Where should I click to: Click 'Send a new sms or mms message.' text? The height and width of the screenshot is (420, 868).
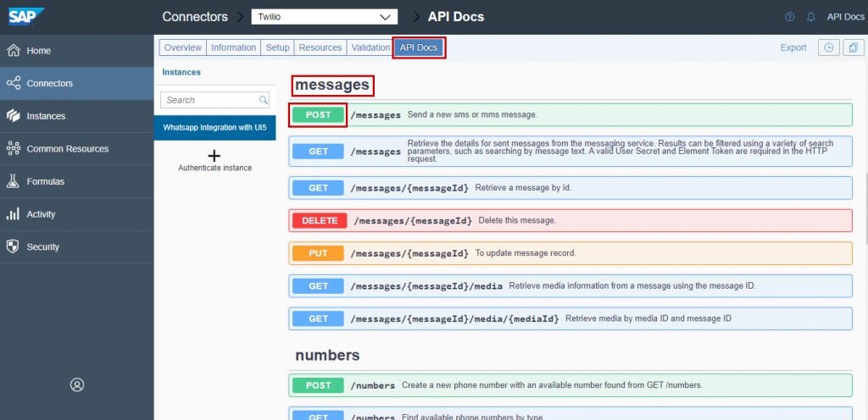(x=472, y=115)
